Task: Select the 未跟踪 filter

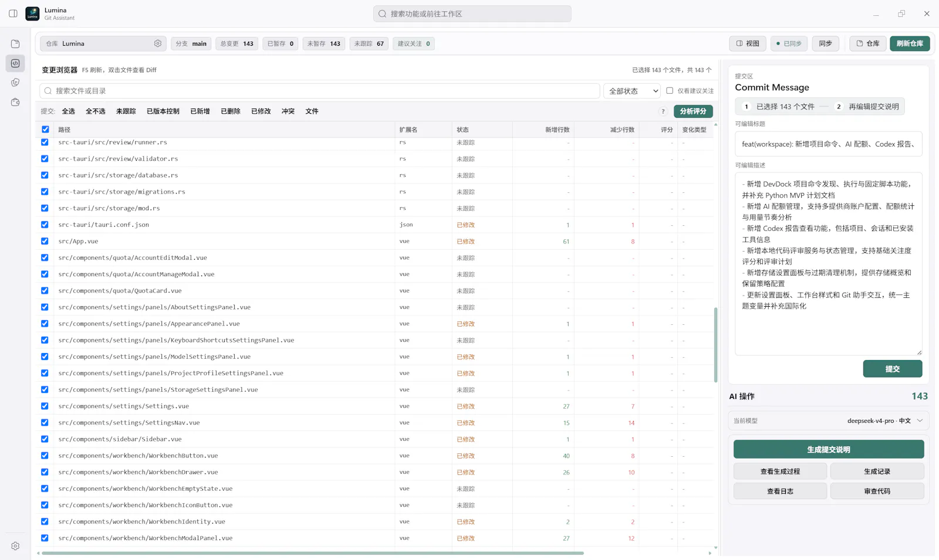Action: [126, 111]
